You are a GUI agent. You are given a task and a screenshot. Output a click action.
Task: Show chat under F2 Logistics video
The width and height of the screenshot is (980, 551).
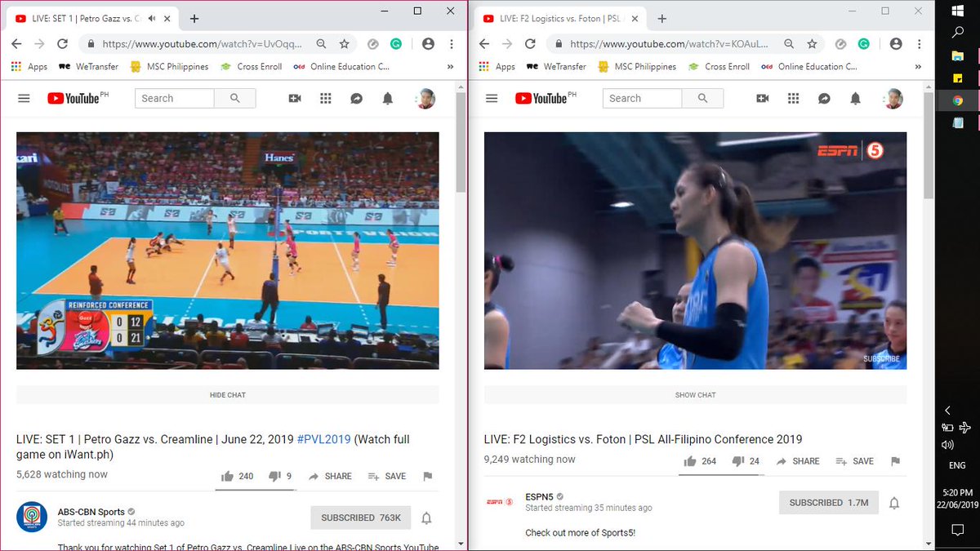click(x=695, y=395)
